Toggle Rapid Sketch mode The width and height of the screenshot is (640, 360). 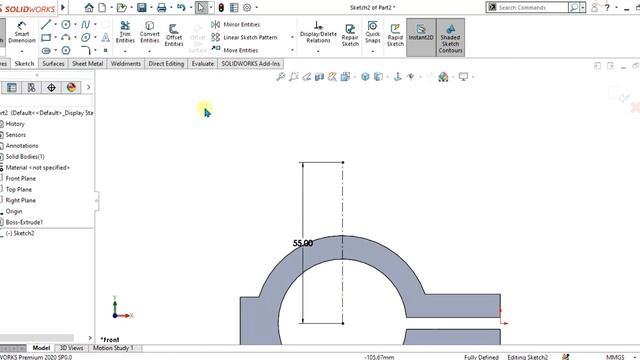(395, 35)
